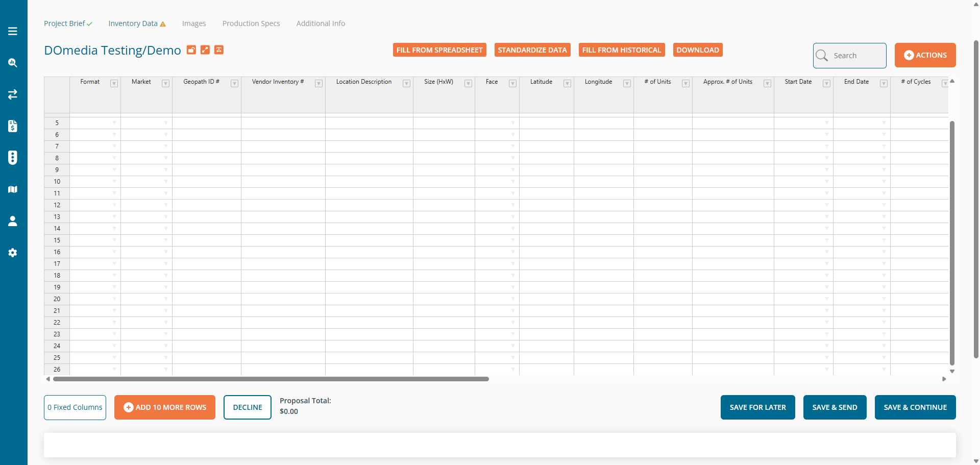The height and width of the screenshot is (465, 980).
Task: Click Save & Continue button
Action: tap(915, 407)
